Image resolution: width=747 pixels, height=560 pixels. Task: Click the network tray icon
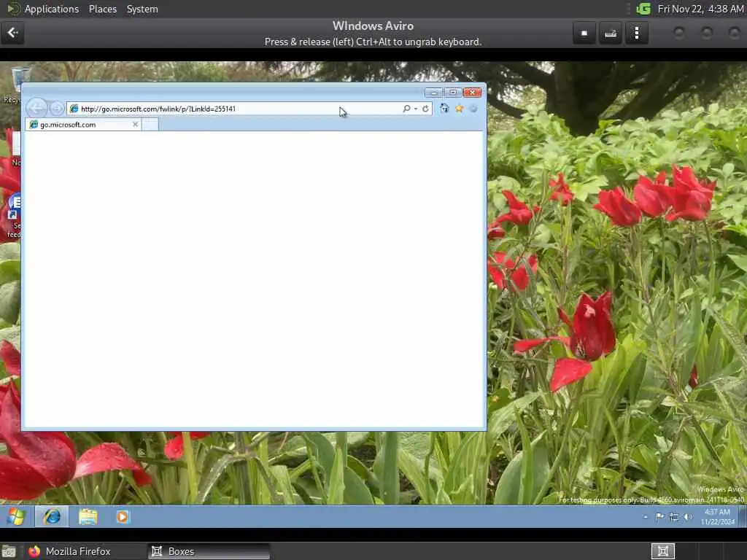click(x=674, y=517)
